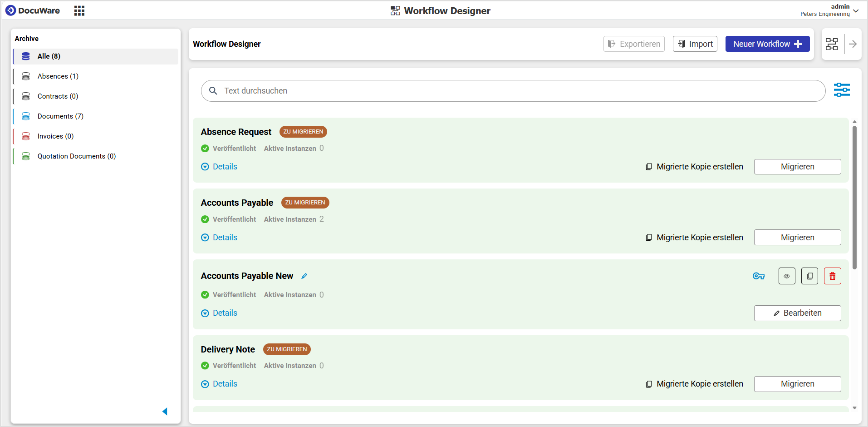This screenshot has width=868, height=427.
Task: Click the arrow icon next to the workflow diagram icon
Action: point(853,44)
